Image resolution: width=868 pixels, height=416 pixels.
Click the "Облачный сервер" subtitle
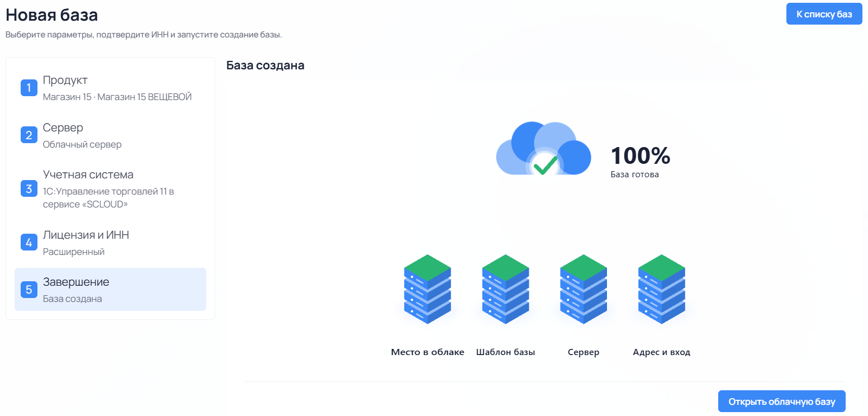coord(82,145)
